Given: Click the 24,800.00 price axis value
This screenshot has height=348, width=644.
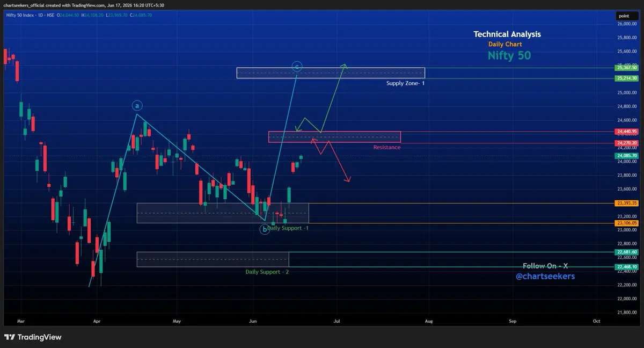Looking at the screenshot, I should click(x=627, y=106).
